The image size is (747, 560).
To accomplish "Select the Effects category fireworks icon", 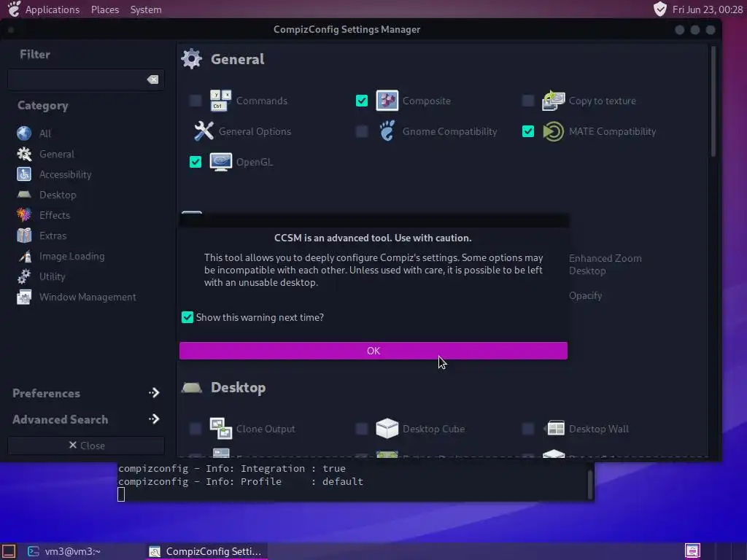I will point(24,215).
